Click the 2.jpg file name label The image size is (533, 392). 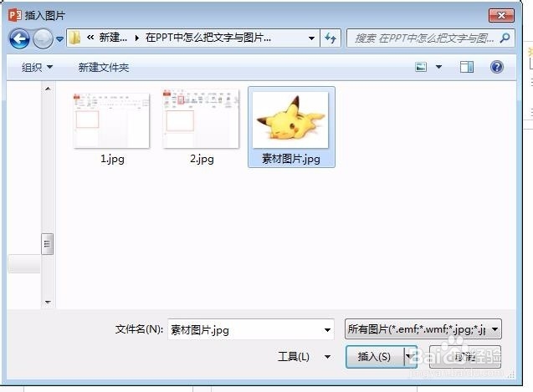tap(202, 159)
